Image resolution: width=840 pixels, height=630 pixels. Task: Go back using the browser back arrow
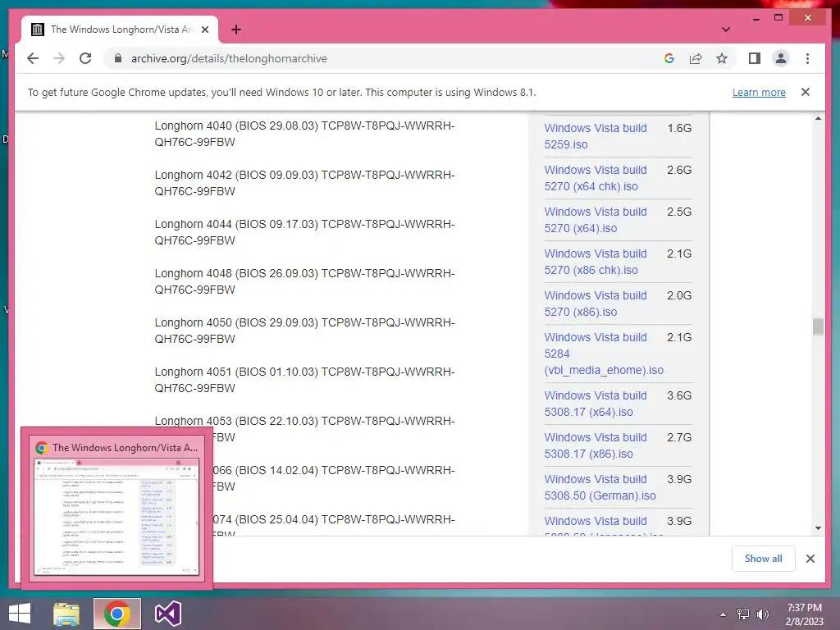point(33,58)
